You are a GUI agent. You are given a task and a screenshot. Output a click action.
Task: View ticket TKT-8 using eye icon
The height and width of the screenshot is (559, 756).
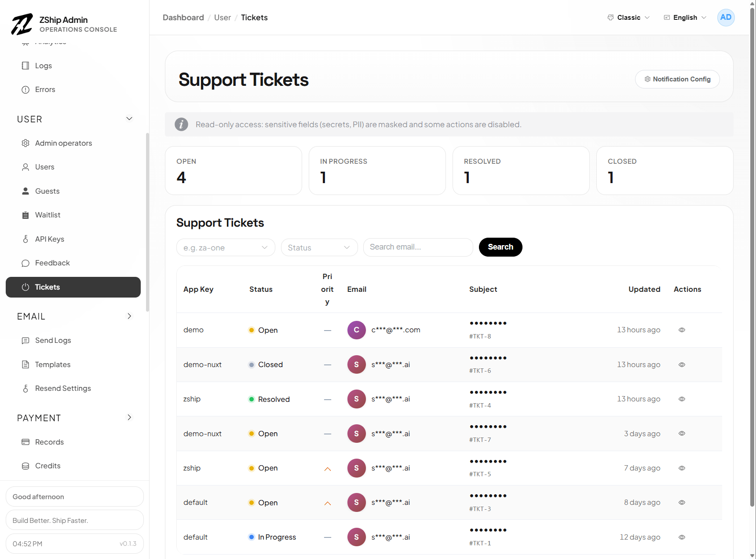tap(682, 330)
